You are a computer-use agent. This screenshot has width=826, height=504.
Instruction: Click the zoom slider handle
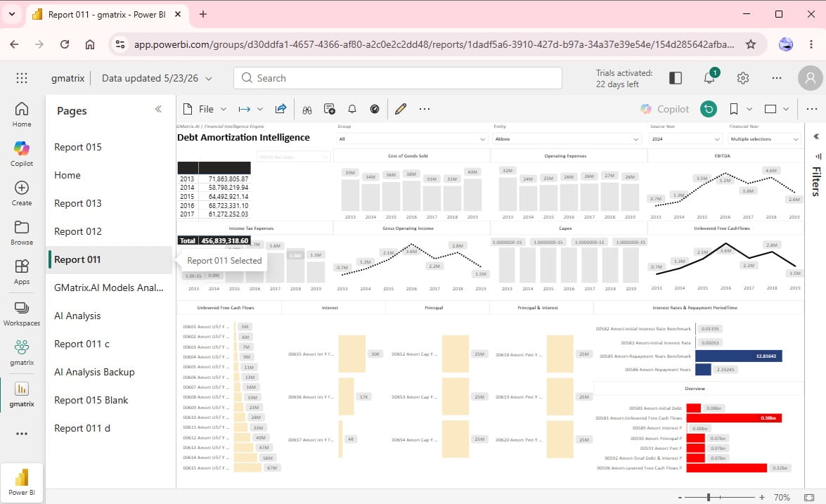point(709,497)
